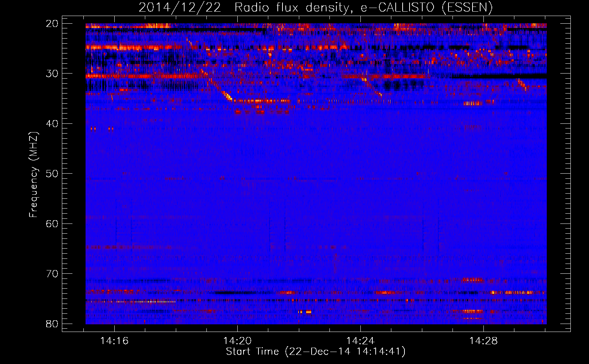Click the 80 frequency tick label
Screen dimensions: 589x364
(x=52, y=324)
